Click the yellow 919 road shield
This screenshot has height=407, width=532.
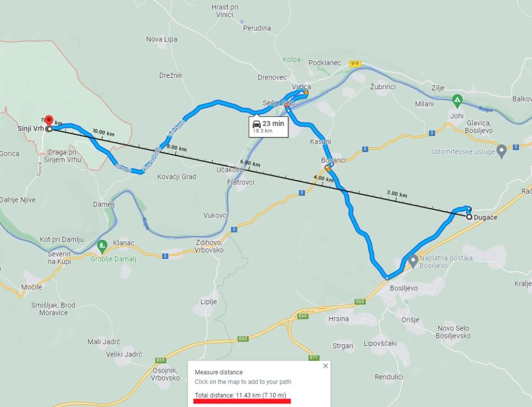[355, 64]
